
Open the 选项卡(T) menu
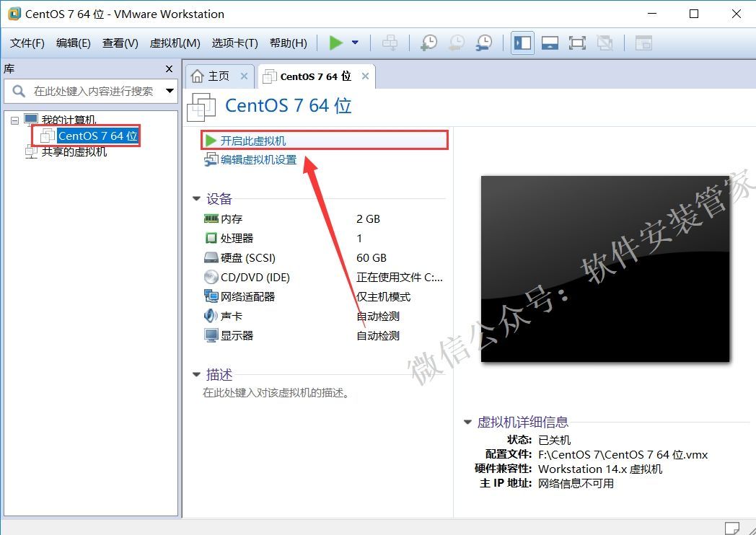click(234, 43)
